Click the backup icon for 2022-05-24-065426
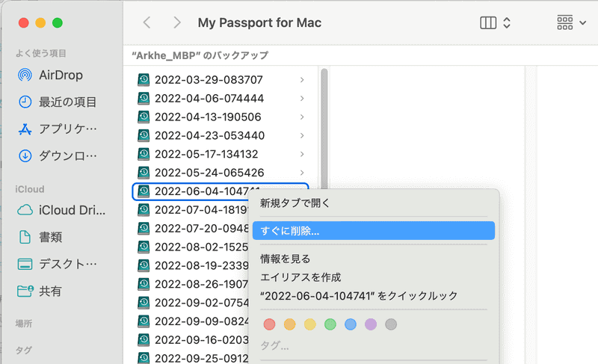 [x=144, y=173]
